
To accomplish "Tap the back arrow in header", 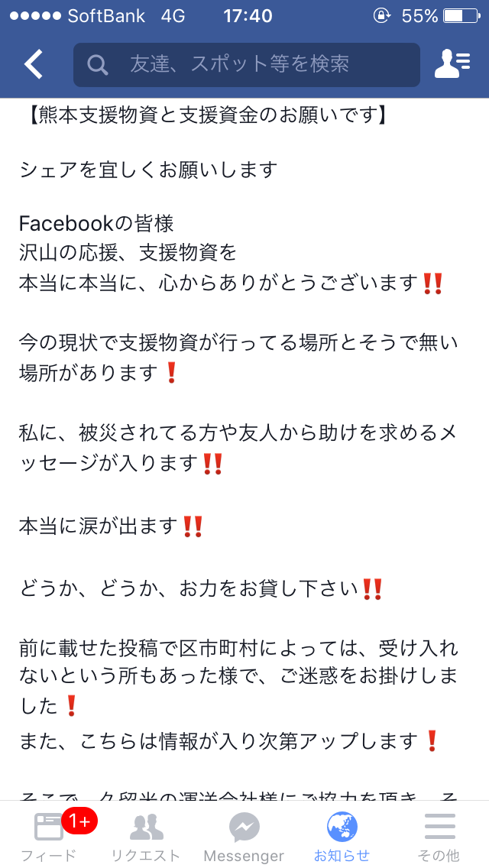I will click(x=33, y=65).
